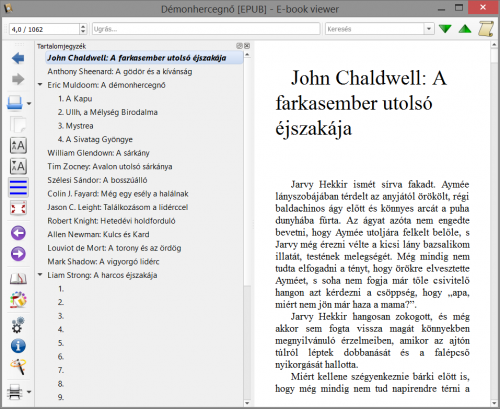Viewport: 500px width, 409px height.
Task: Open the ebook file icon
Action: (x=15, y=103)
